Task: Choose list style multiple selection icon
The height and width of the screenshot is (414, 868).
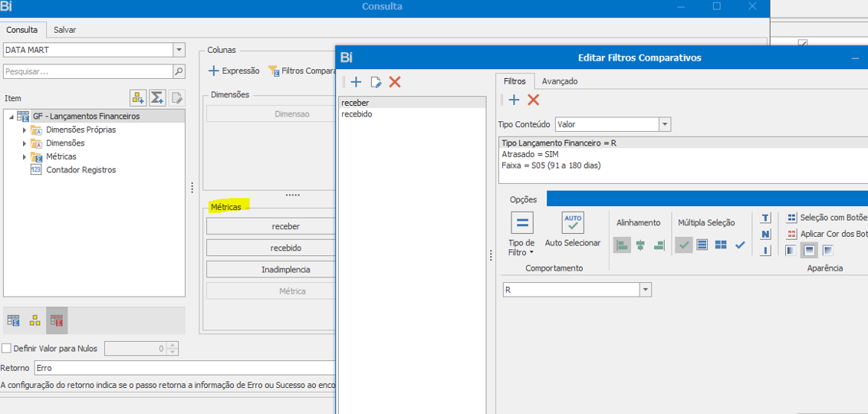Action: point(702,245)
